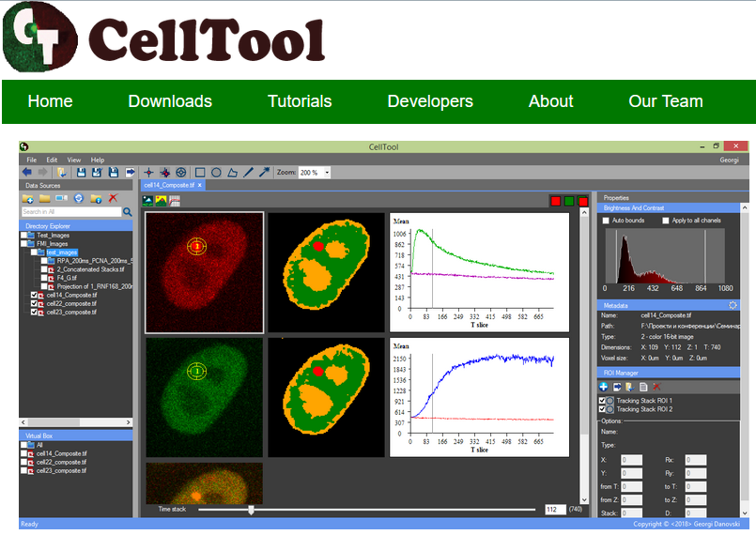
Task: Click the blue back arrow in toolbar
Action: (27, 172)
